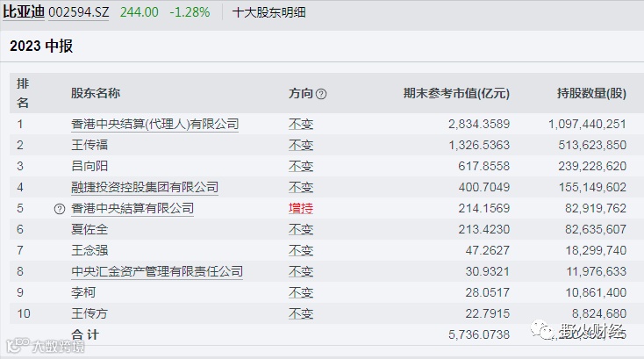Viewport: 644px width, 359px height.
Task: Click the 持股数量(股) column header
Action: pos(591,93)
